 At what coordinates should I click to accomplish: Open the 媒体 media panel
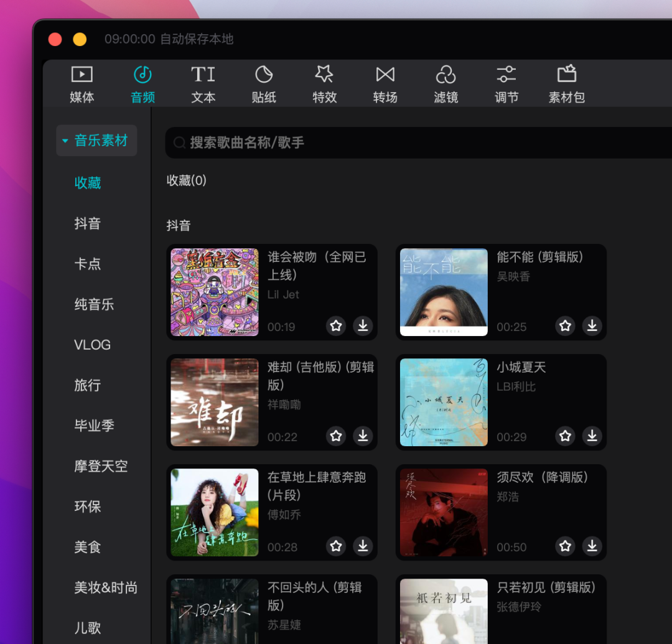(82, 84)
